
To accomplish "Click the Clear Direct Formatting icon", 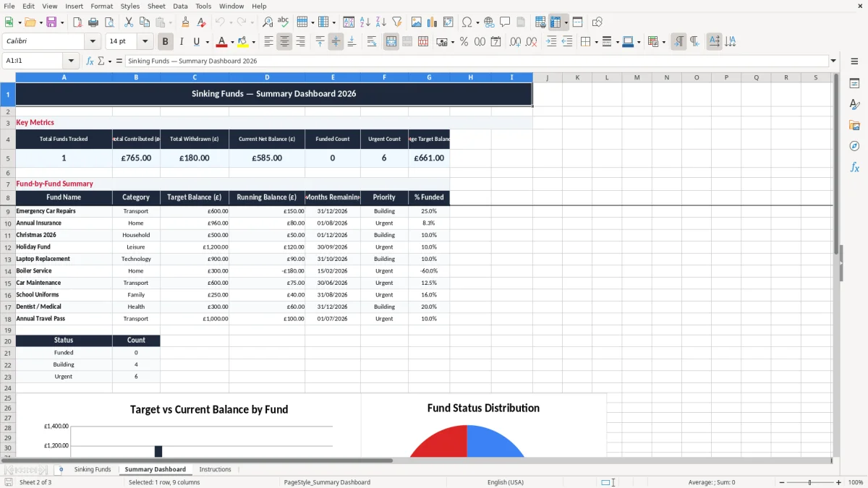I will [200, 22].
